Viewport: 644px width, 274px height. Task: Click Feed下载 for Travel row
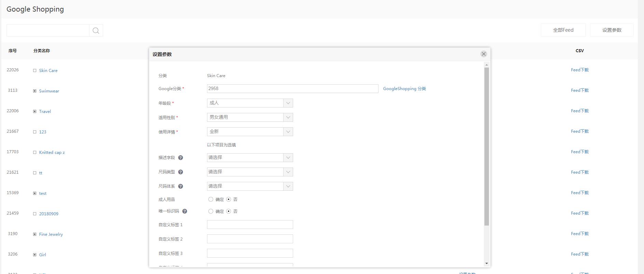click(580, 111)
